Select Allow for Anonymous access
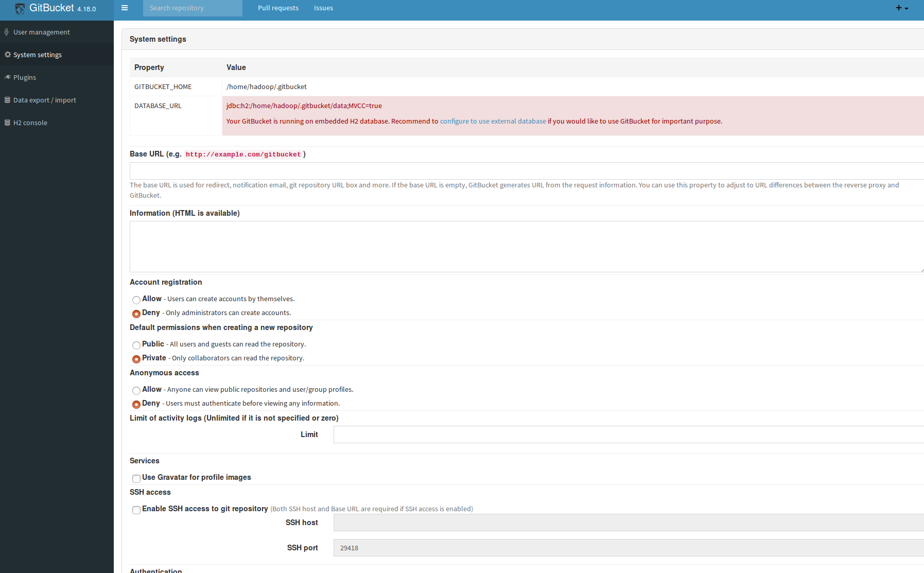Image resolution: width=924 pixels, height=573 pixels. click(136, 390)
